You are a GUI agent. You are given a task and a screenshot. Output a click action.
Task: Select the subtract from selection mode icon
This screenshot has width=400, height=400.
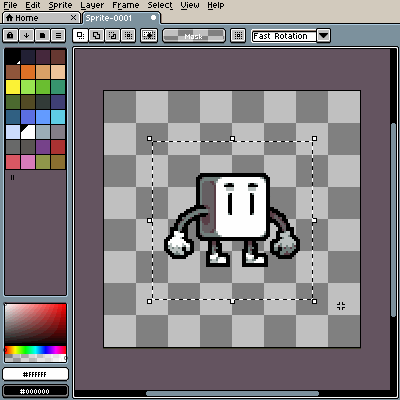point(112,35)
